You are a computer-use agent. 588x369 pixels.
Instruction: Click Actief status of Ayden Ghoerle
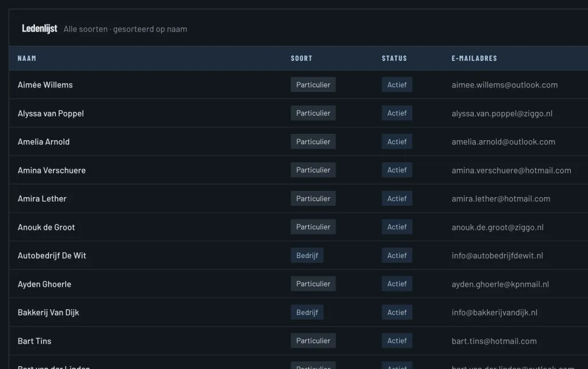[397, 284]
